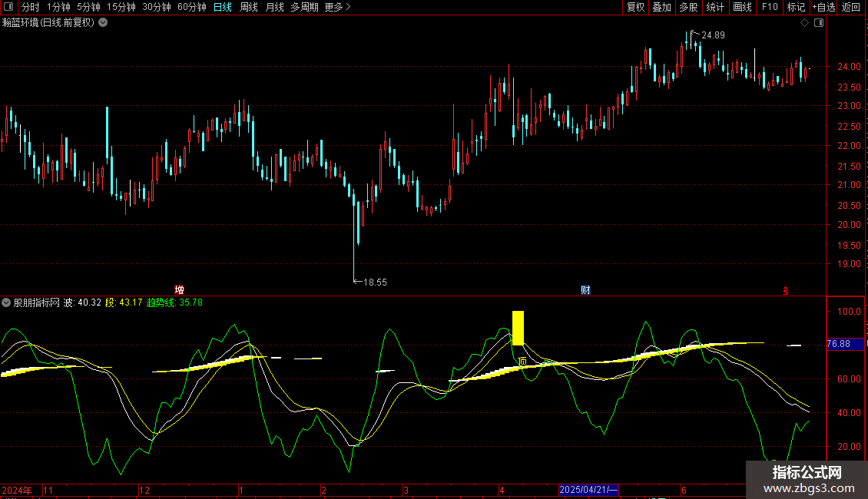Click the 2025/04/21 date label on the time axis
This screenshot has width=868, height=499.
588,490
